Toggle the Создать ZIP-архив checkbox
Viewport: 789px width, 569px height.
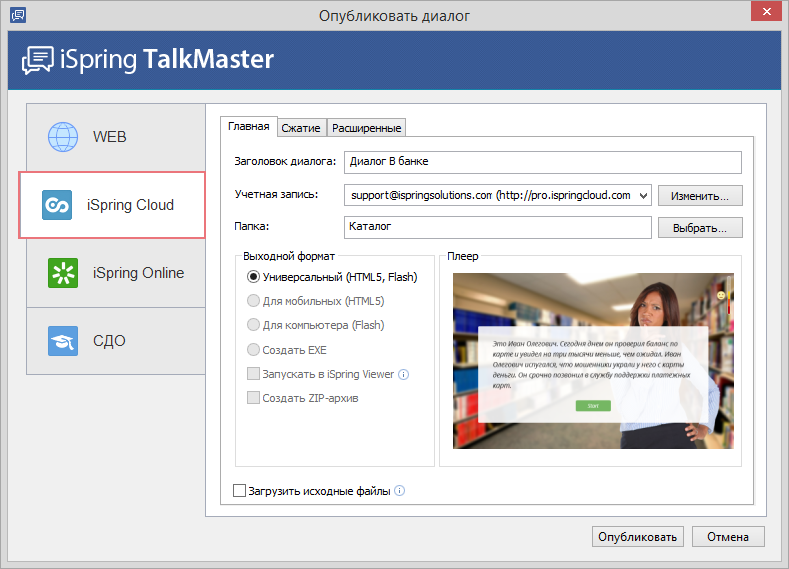pyautogui.click(x=253, y=398)
